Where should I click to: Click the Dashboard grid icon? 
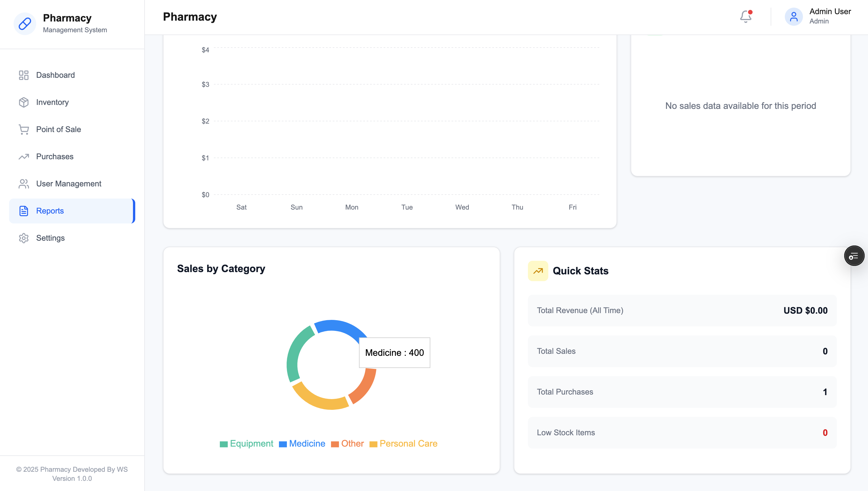coord(23,75)
